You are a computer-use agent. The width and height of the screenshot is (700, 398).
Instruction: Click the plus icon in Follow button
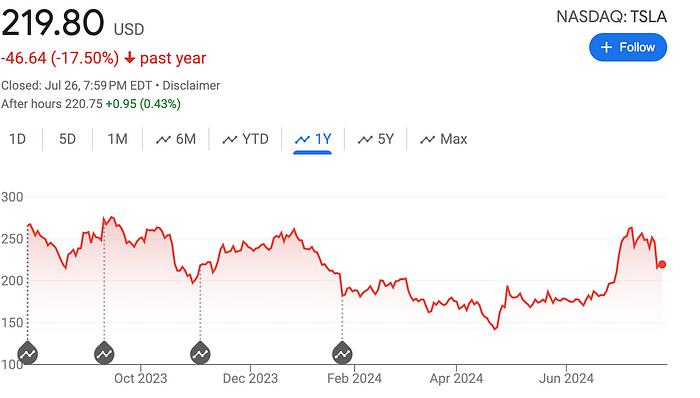pyautogui.click(x=606, y=47)
